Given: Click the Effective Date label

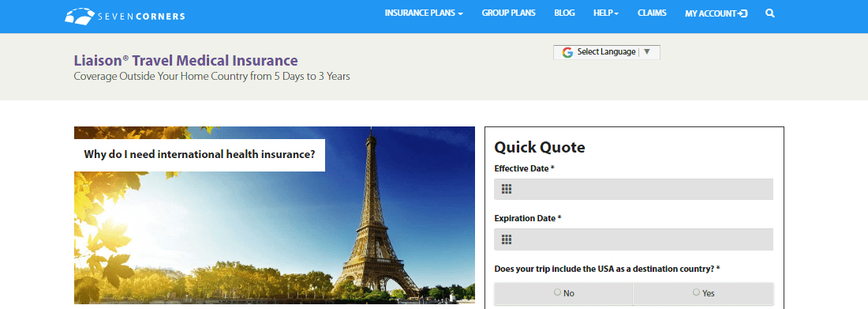Looking at the screenshot, I should pyautogui.click(x=524, y=168).
